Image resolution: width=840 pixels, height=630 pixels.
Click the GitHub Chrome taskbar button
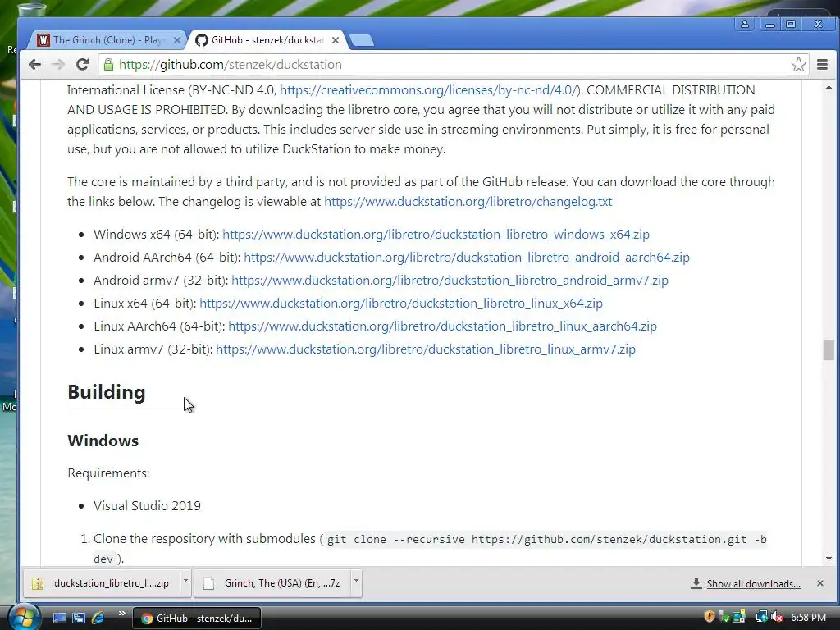(197, 619)
